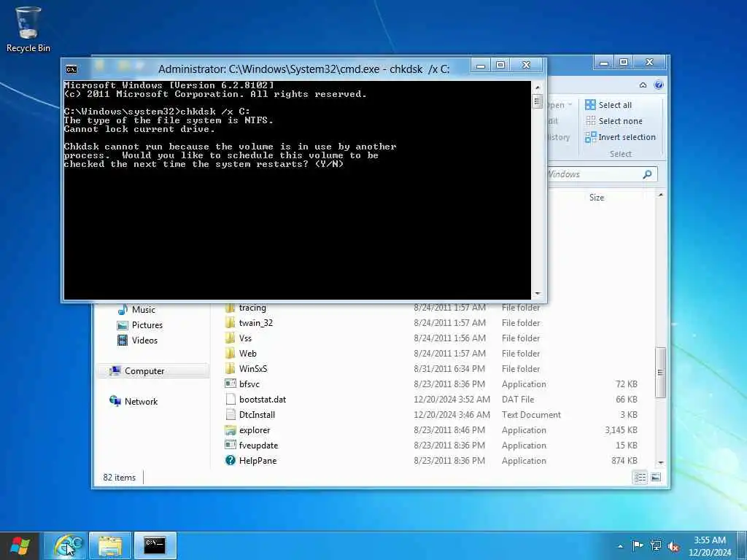Select Videos in the navigation pane

tap(137, 340)
